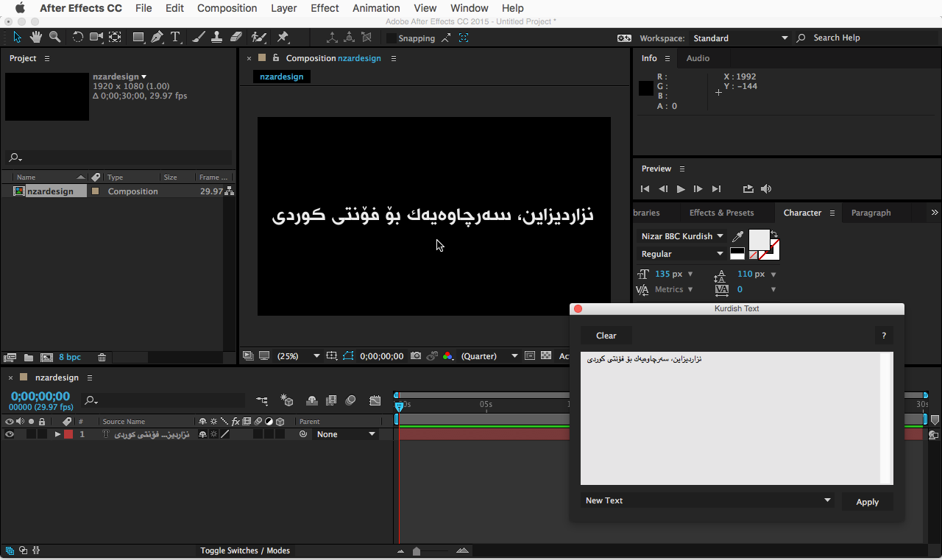Select the Puppet Pin tool
942x560 pixels.
[283, 37]
